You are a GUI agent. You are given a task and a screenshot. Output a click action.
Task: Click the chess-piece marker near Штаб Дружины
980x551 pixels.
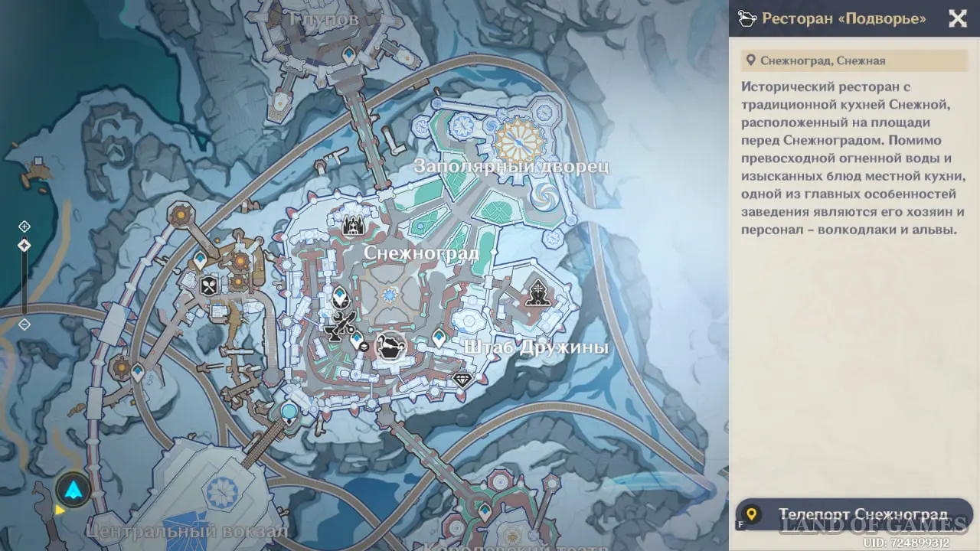tap(537, 292)
